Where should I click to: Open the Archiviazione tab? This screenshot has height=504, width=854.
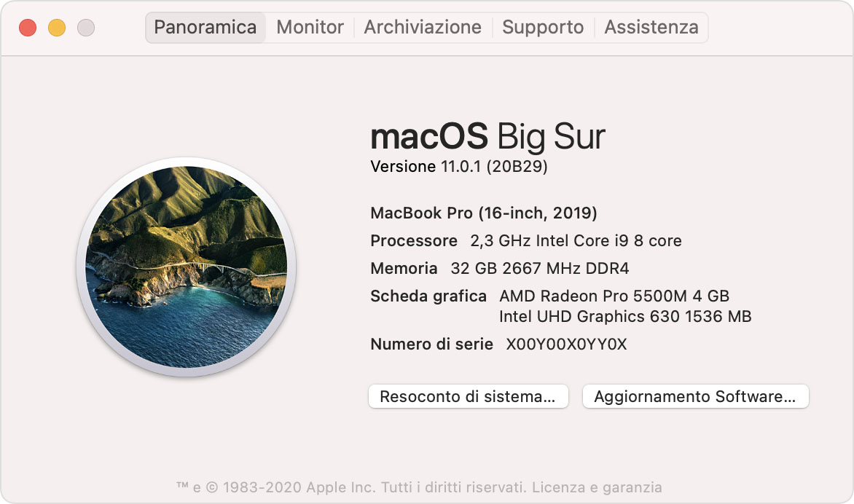(423, 28)
